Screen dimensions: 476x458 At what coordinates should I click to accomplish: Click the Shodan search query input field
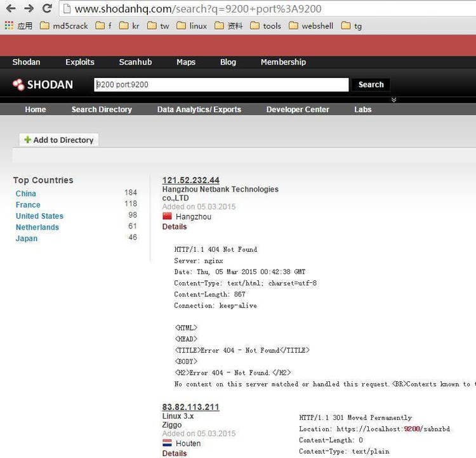click(221, 84)
